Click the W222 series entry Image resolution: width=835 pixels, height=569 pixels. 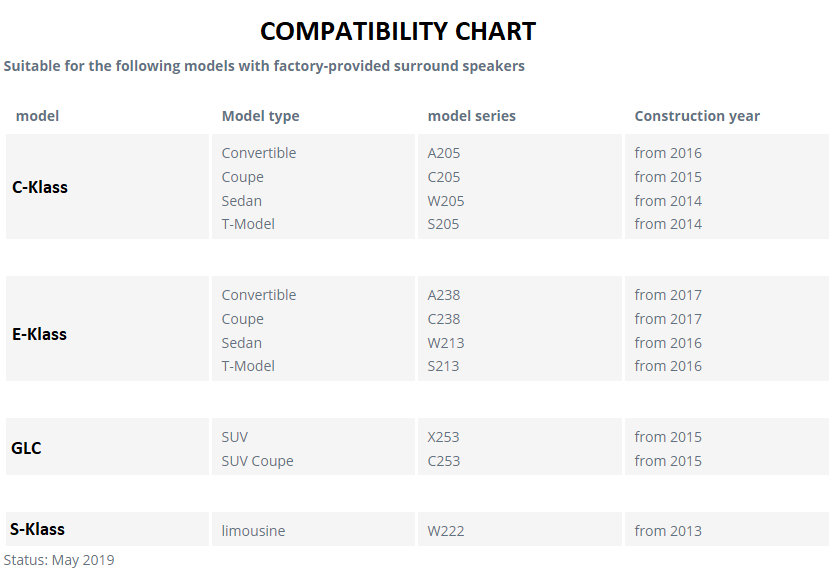446,531
